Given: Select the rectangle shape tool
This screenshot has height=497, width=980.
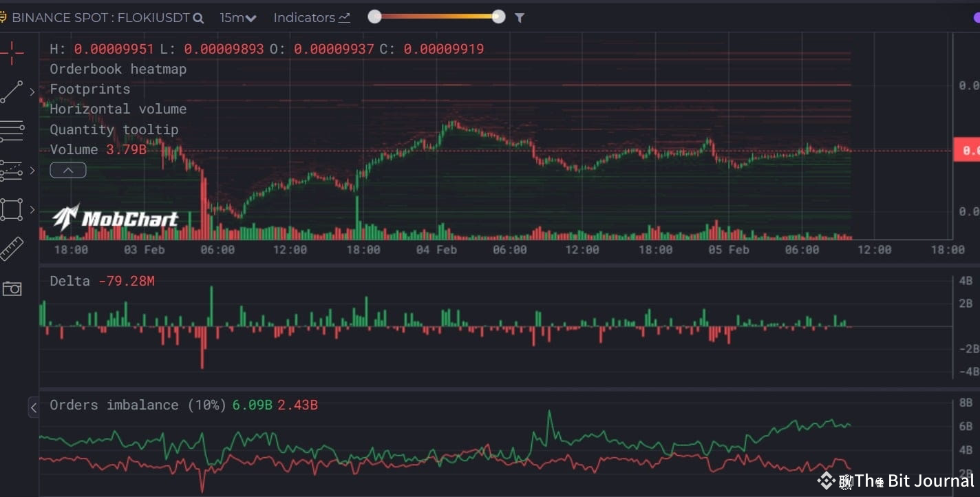Looking at the screenshot, I should (x=11, y=209).
